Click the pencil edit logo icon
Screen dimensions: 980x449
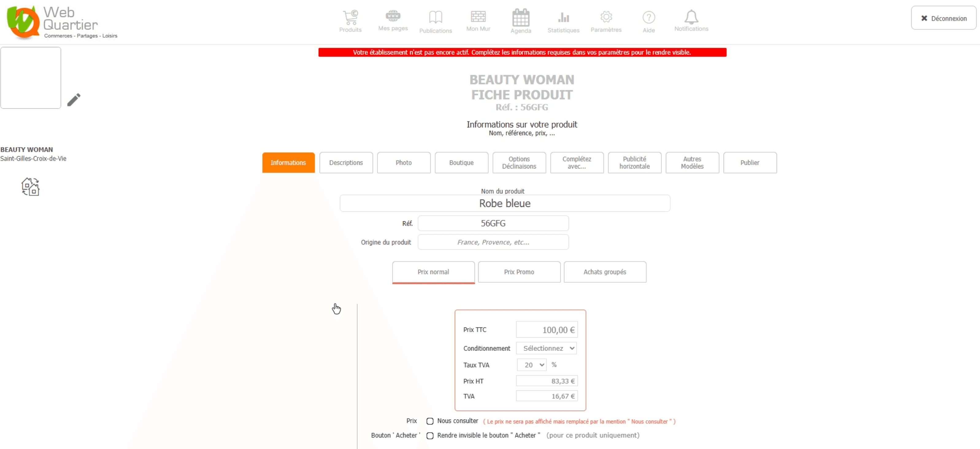74,100
